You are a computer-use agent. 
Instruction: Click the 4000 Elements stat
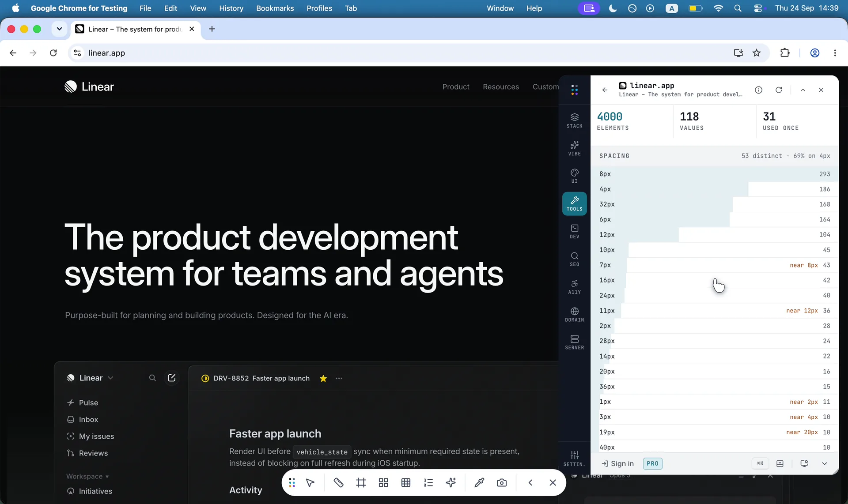pyautogui.click(x=632, y=121)
